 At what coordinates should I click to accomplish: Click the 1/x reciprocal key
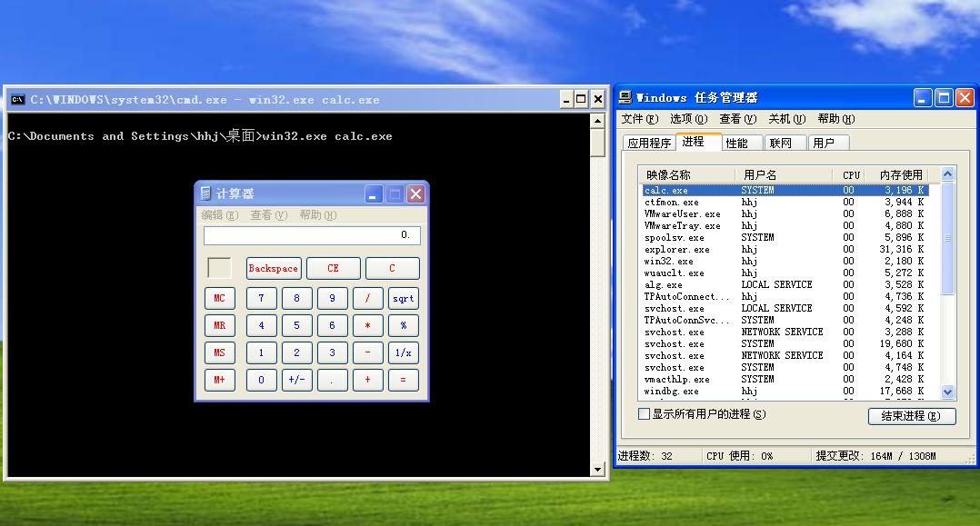(x=403, y=353)
